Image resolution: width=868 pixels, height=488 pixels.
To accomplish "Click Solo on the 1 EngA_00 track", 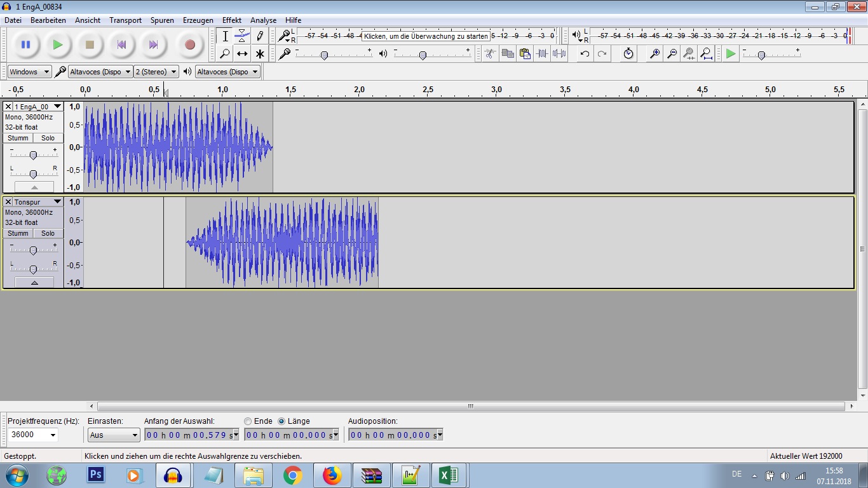I will point(48,138).
